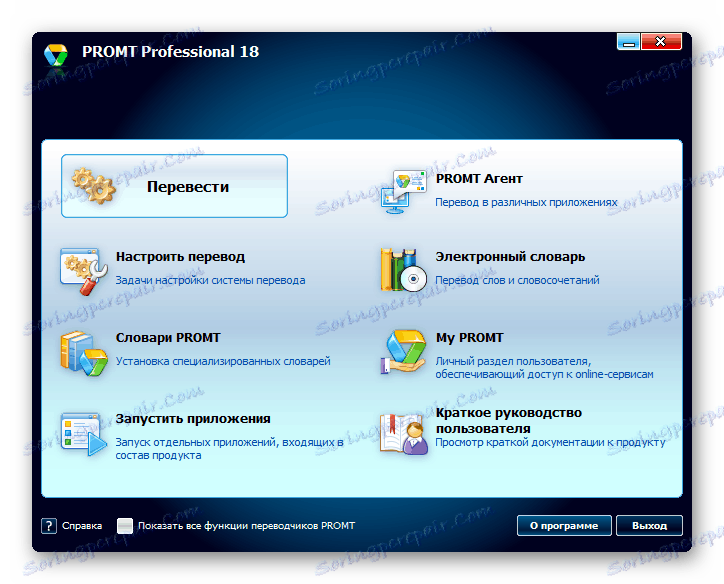This screenshot has height=584, width=724.
Task: Close the PROMT Professional 18 window
Action: 661,42
